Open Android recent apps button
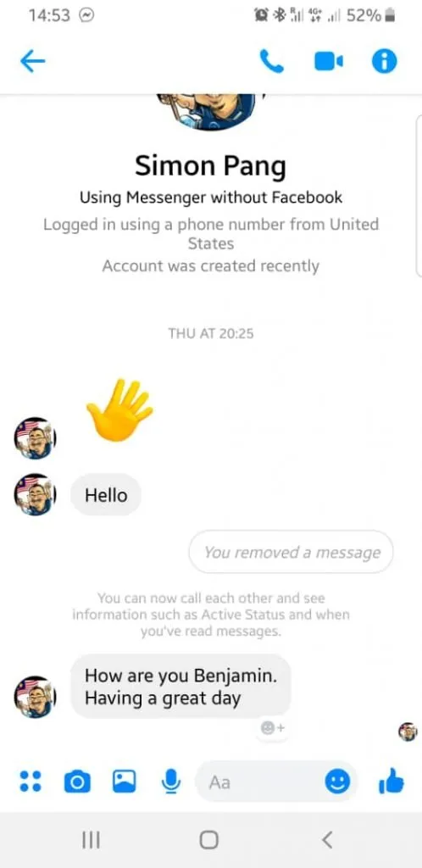 [91, 840]
